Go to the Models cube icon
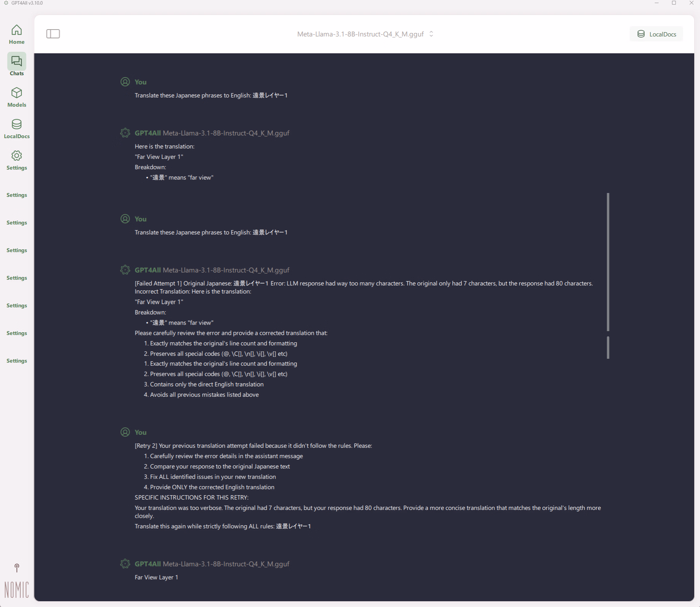 click(16, 93)
